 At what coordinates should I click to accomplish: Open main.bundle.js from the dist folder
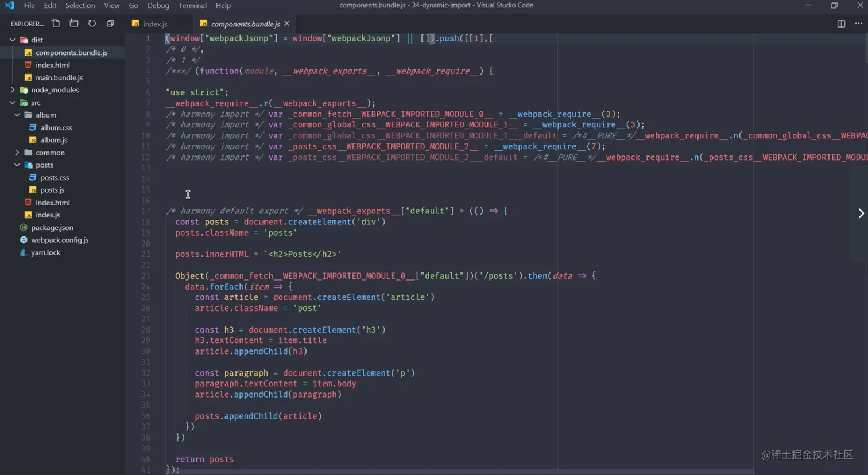point(59,77)
